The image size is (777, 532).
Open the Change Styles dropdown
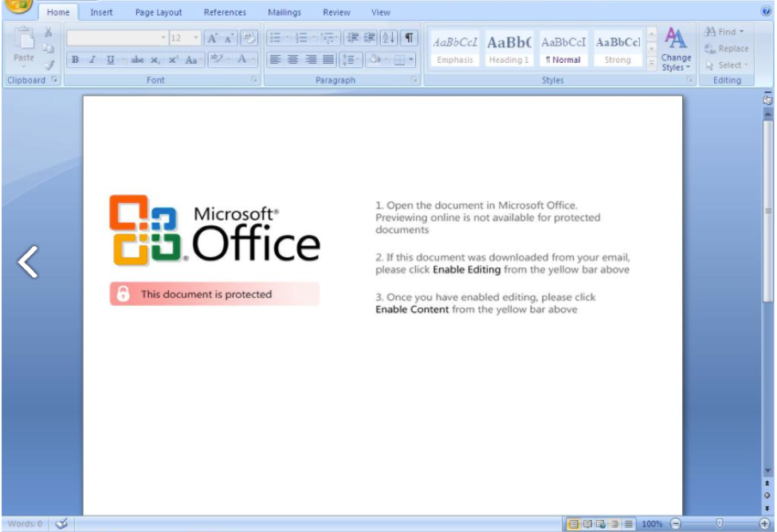[x=676, y=49]
